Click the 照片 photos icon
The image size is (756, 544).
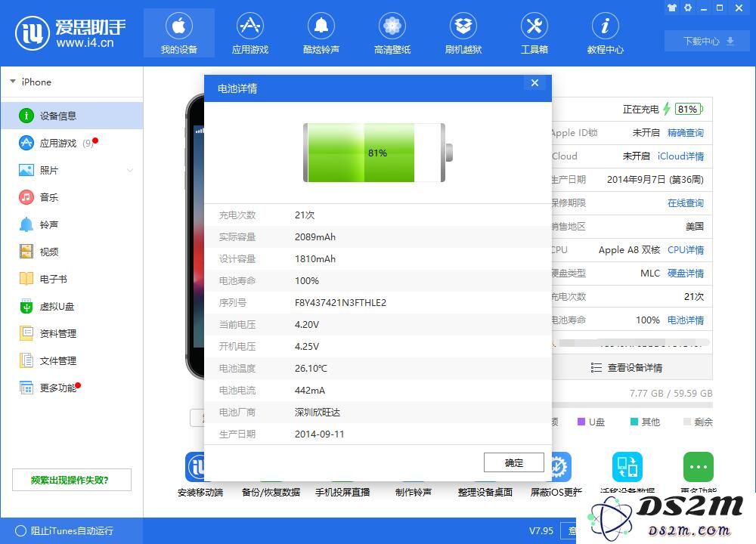click(26, 170)
